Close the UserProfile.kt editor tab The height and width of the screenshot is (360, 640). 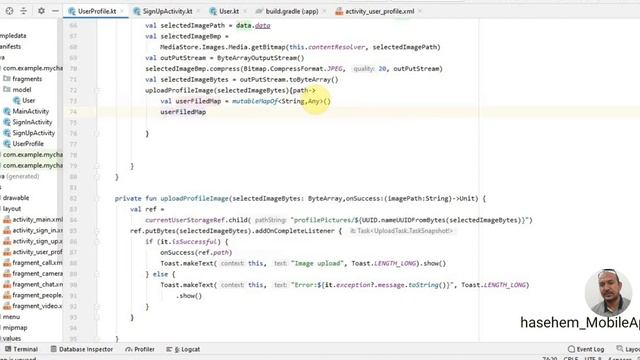tap(122, 11)
